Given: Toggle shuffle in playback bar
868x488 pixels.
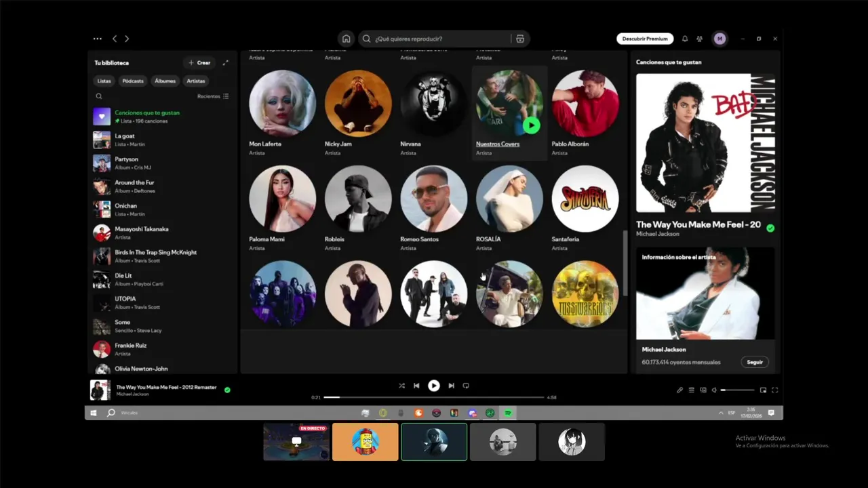Looking at the screenshot, I should pyautogui.click(x=401, y=386).
